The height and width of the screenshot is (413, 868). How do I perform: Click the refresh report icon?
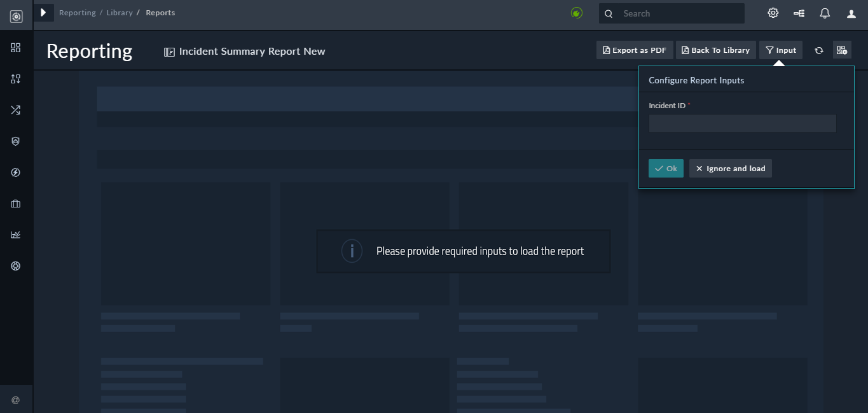(819, 50)
